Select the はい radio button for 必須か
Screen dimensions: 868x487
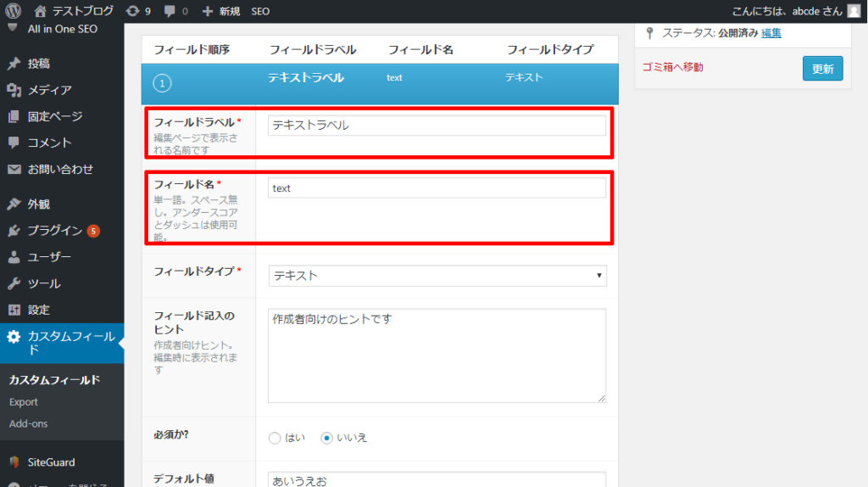point(274,439)
